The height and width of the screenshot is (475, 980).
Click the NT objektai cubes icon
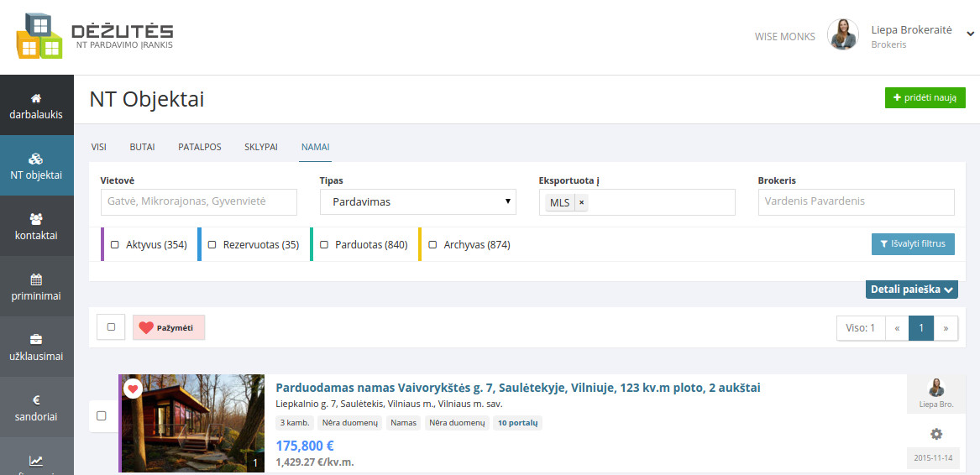36,159
